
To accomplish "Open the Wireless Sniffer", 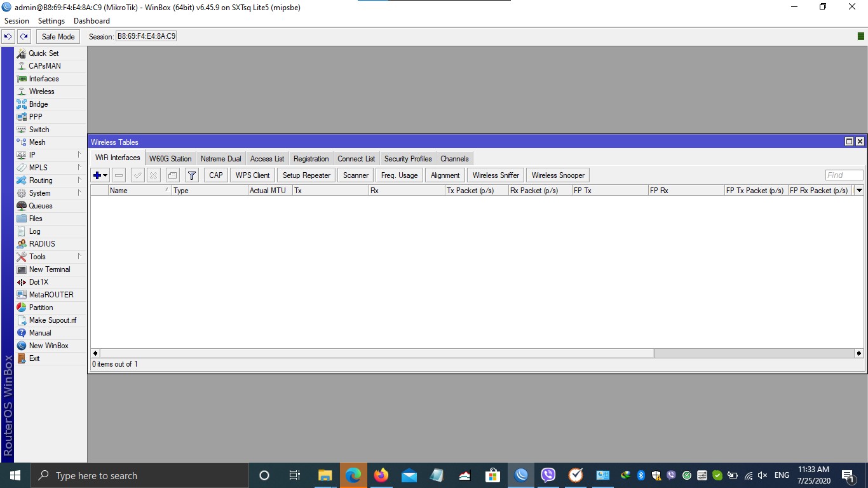I will coord(496,175).
